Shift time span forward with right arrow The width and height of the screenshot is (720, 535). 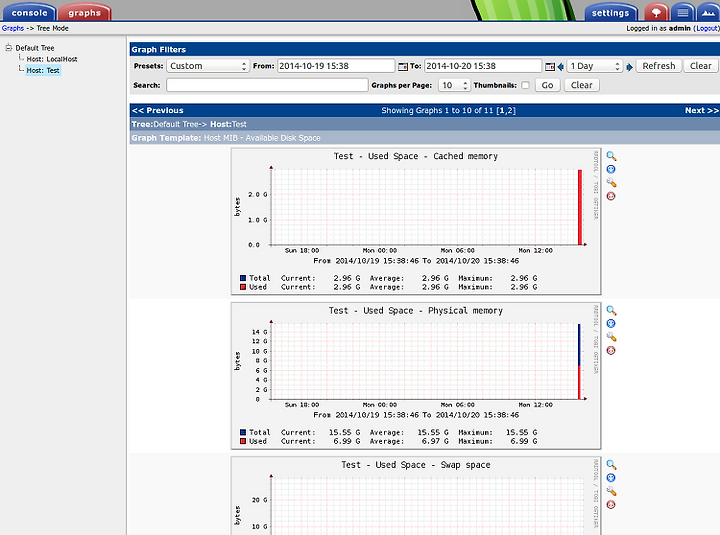[x=629, y=67]
